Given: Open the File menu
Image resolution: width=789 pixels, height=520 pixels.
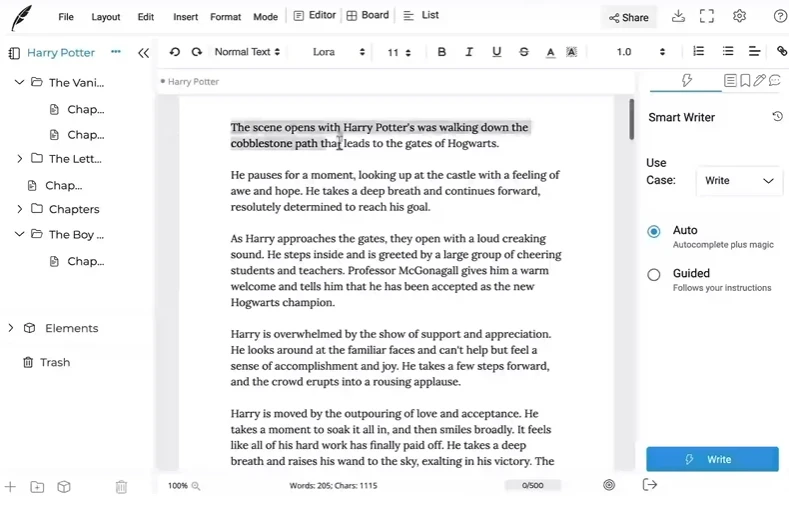Looking at the screenshot, I should pyautogui.click(x=66, y=17).
